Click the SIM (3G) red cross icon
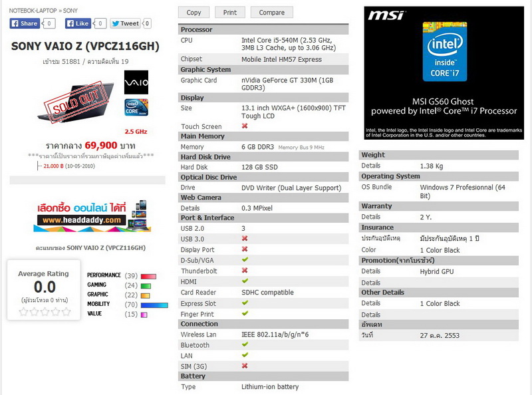Image resolution: width=532 pixels, height=395 pixels. [245, 366]
